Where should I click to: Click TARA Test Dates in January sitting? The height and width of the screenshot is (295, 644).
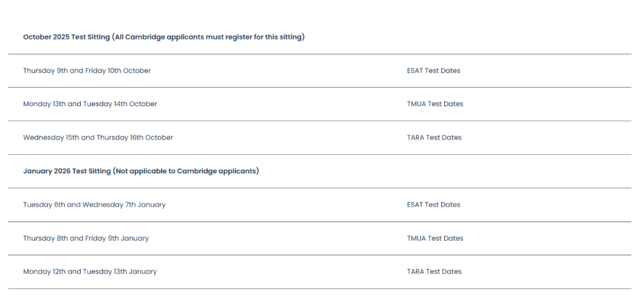(x=434, y=272)
